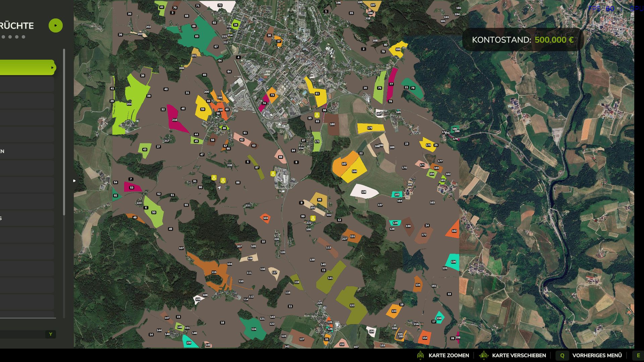The image size is (644, 362).
Task: Click the Karte Zoomen mouse icon
Action: coord(420,355)
